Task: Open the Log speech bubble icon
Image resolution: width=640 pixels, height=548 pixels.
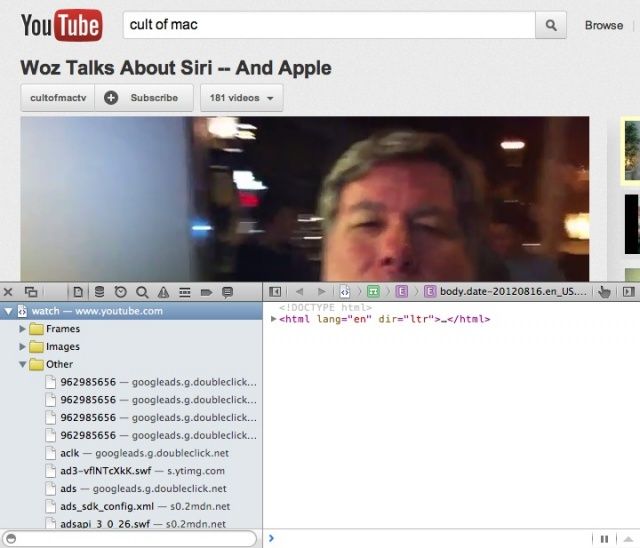Action: click(x=228, y=292)
